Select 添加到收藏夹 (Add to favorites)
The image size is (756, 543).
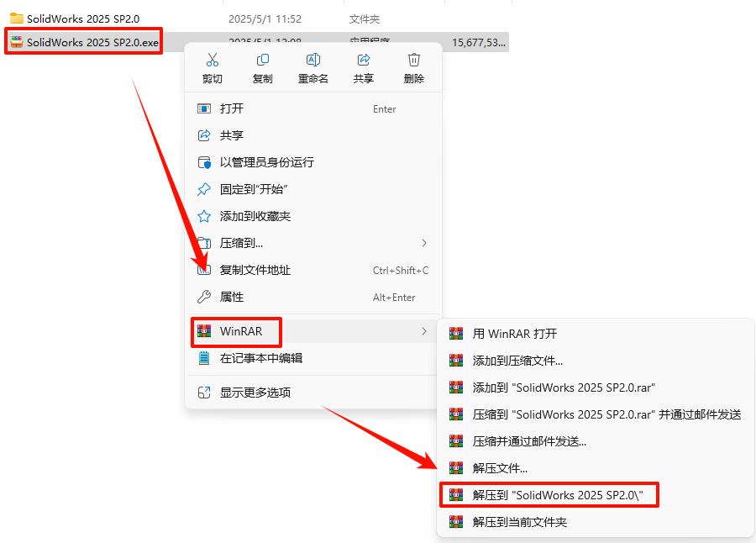(x=313, y=216)
